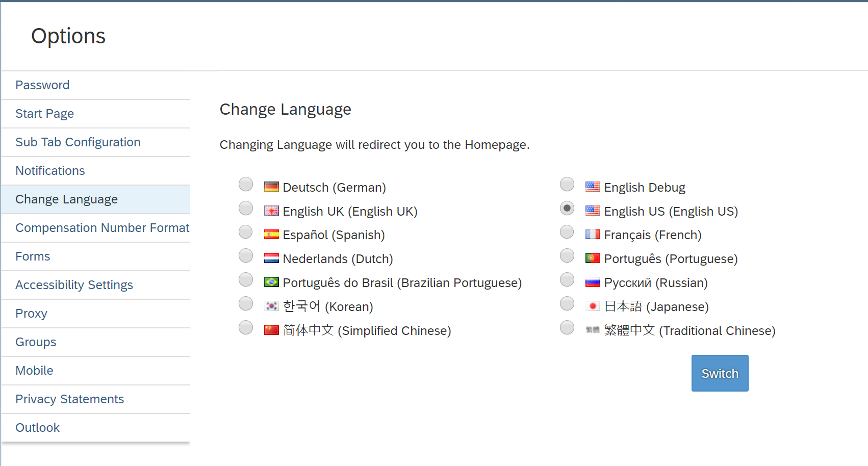Click the Brazilian flag icon

pyautogui.click(x=271, y=282)
